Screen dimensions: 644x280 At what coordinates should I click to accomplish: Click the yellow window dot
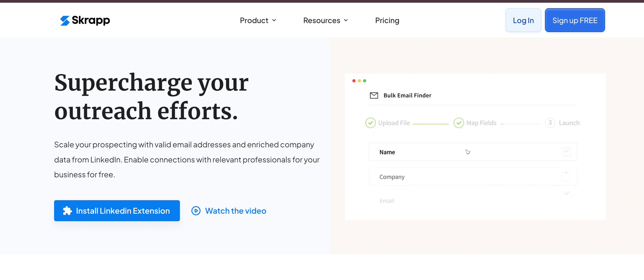pos(359,81)
